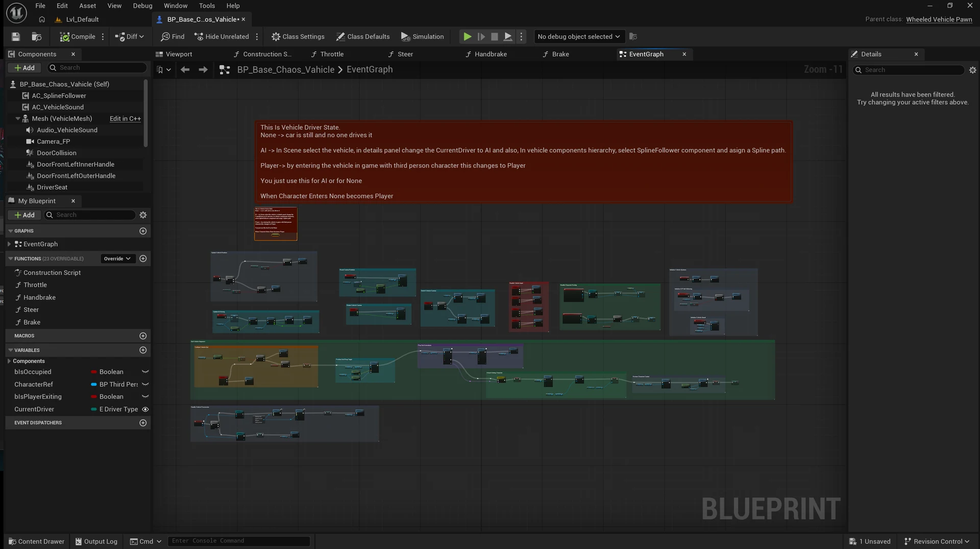Open Class Settings
The height and width of the screenshot is (549, 980).
(x=298, y=37)
